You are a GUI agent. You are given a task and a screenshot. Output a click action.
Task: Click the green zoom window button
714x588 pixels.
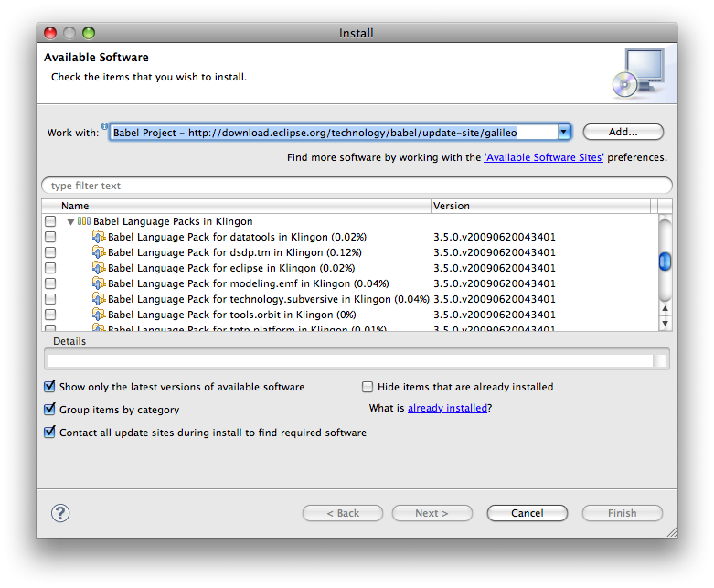(89, 33)
